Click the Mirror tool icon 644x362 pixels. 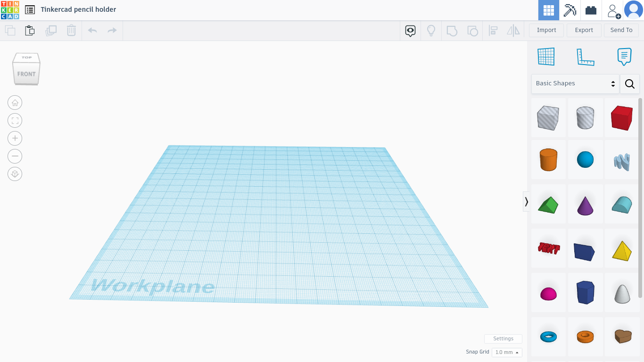point(513,30)
